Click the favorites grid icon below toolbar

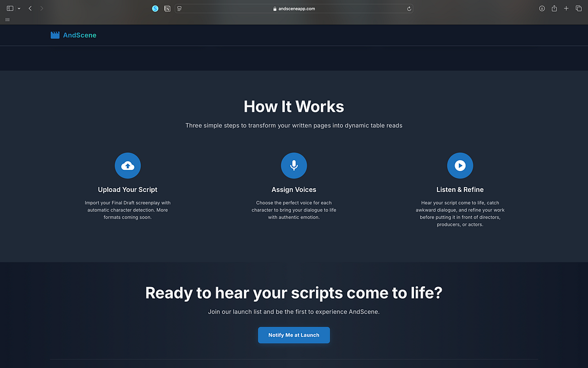7,20
